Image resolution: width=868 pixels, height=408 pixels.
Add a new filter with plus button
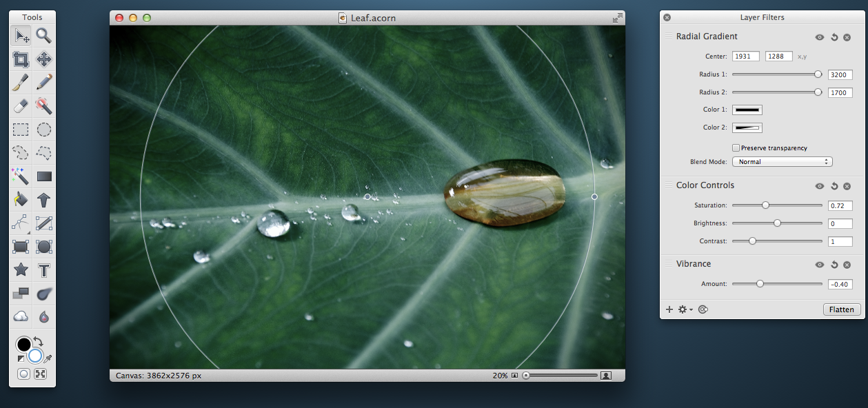click(x=669, y=309)
